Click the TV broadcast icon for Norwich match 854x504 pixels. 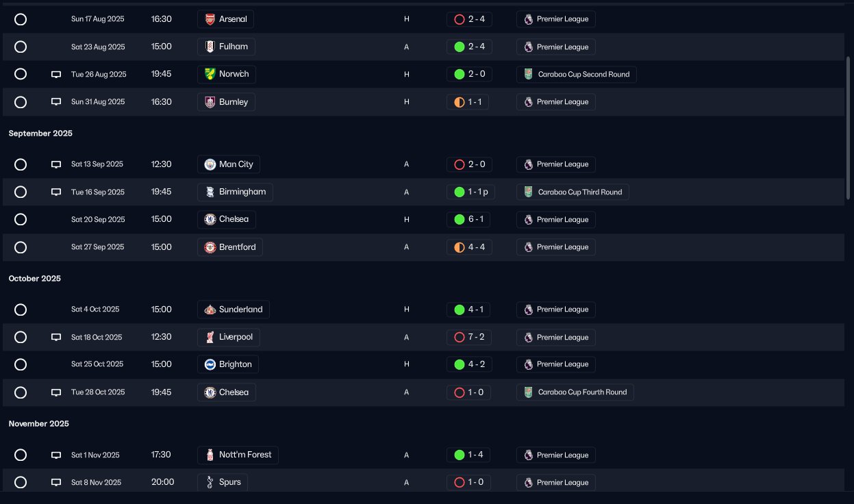(x=56, y=74)
